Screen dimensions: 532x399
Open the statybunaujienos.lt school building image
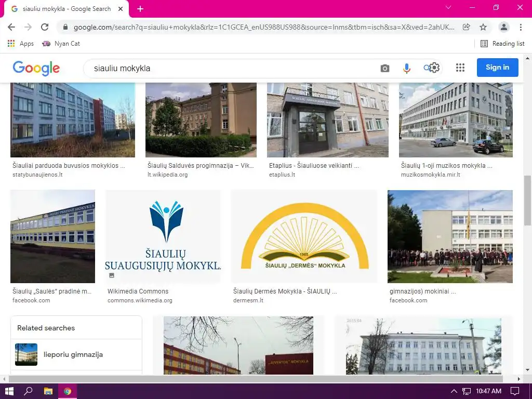click(73, 120)
